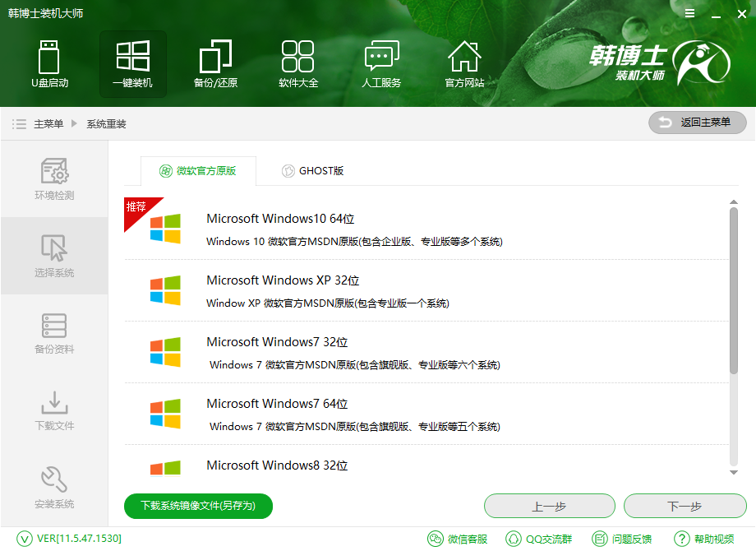The height and width of the screenshot is (551, 756).
Task: Open the hamburger menu at top right
Action: point(689,13)
